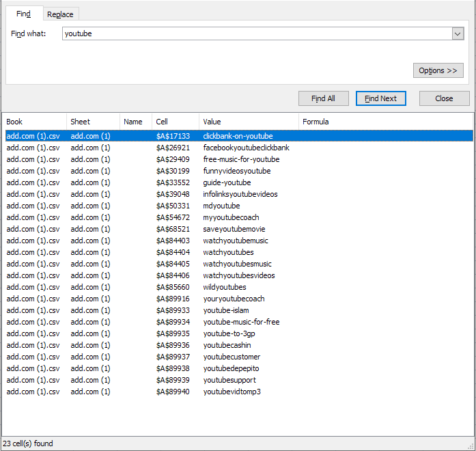Open the Find what dropdown arrow
This screenshot has height=451, width=476.
pyautogui.click(x=458, y=33)
